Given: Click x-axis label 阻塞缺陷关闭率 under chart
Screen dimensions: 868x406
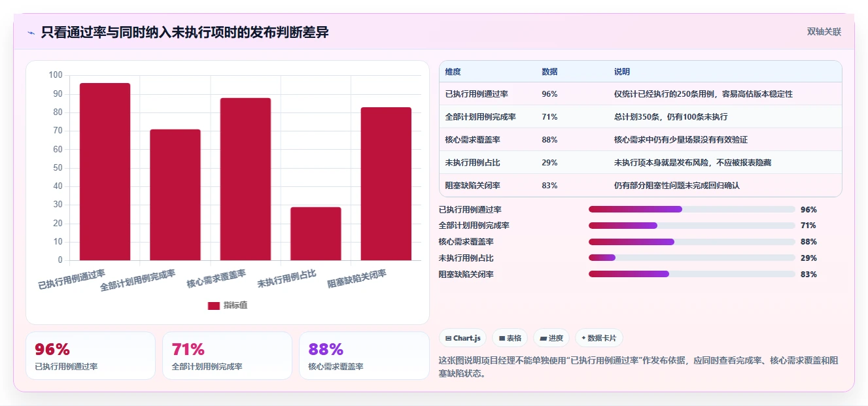Looking at the screenshot, I should coord(356,278).
